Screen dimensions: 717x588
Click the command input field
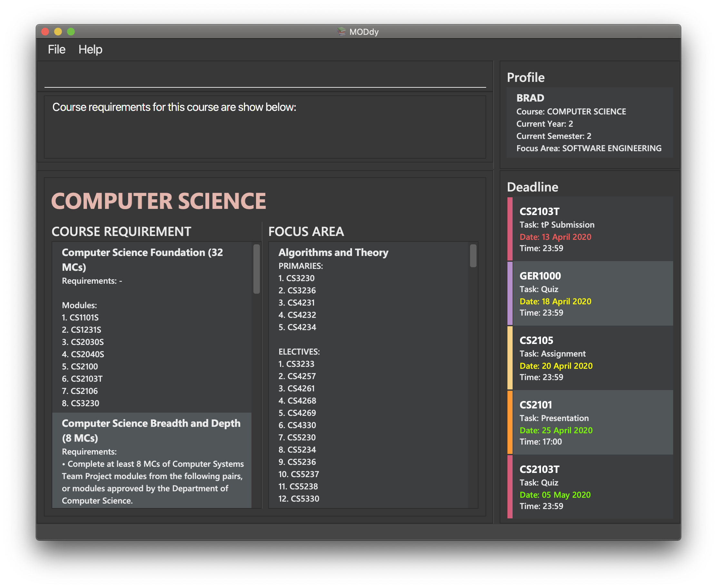click(265, 78)
